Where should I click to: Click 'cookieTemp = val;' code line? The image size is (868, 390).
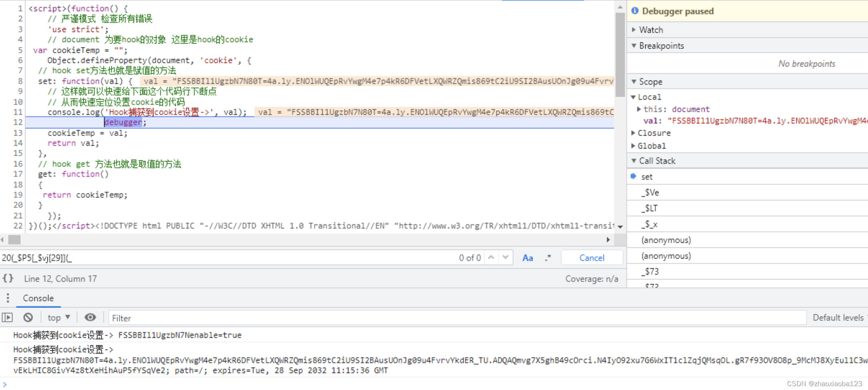pos(87,133)
